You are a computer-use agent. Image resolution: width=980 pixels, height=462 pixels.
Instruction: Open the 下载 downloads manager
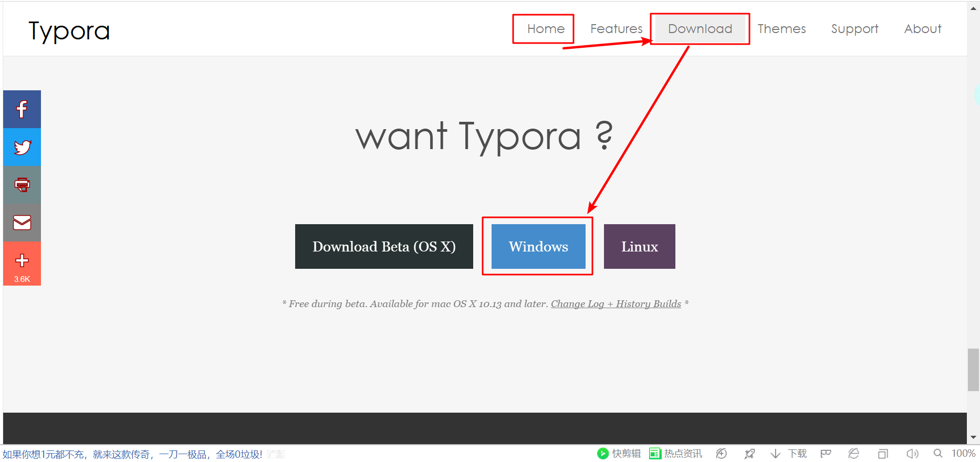point(789,454)
